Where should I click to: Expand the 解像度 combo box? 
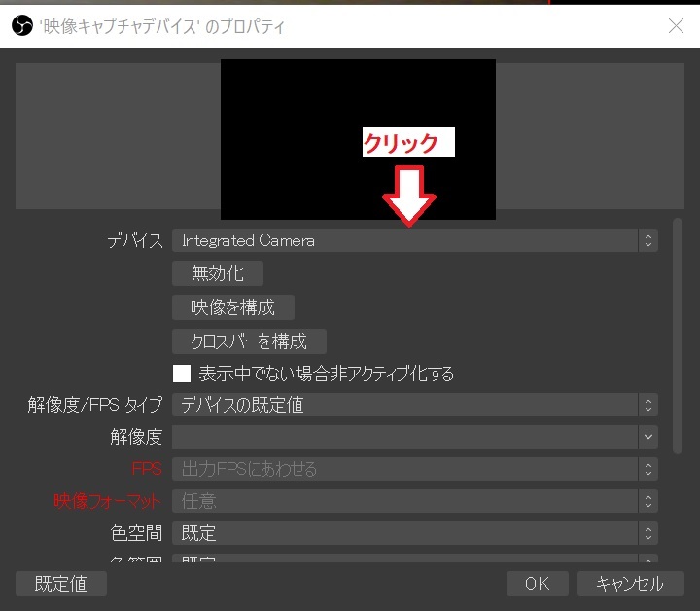pos(415,437)
